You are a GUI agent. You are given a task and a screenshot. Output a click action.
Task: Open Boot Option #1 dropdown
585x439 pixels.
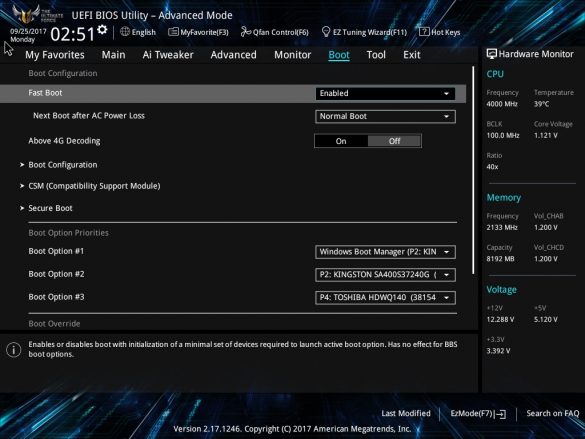pos(385,252)
